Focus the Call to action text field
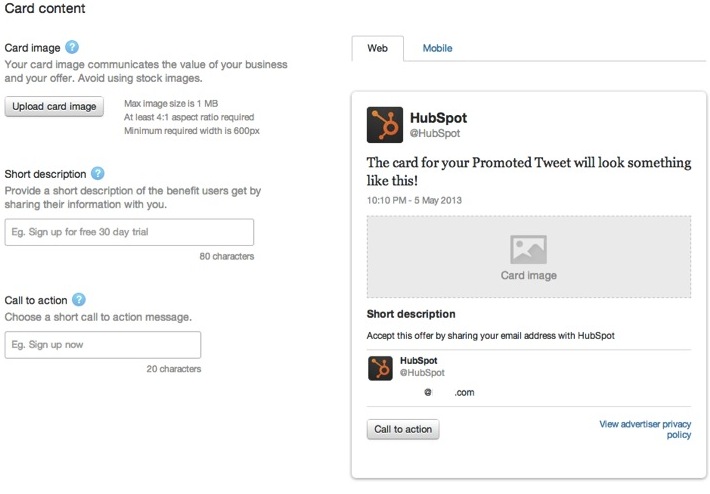The height and width of the screenshot is (494, 710). (x=103, y=345)
